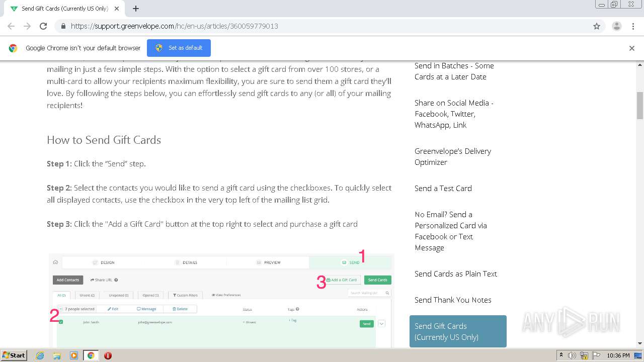Open Share on Social Media article link
Viewport: 644px width, 362px height.
[454, 114]
